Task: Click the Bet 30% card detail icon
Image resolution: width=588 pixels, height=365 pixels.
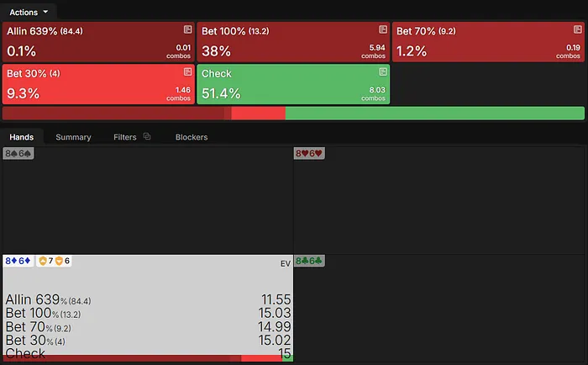Action: tap(187, 72)
